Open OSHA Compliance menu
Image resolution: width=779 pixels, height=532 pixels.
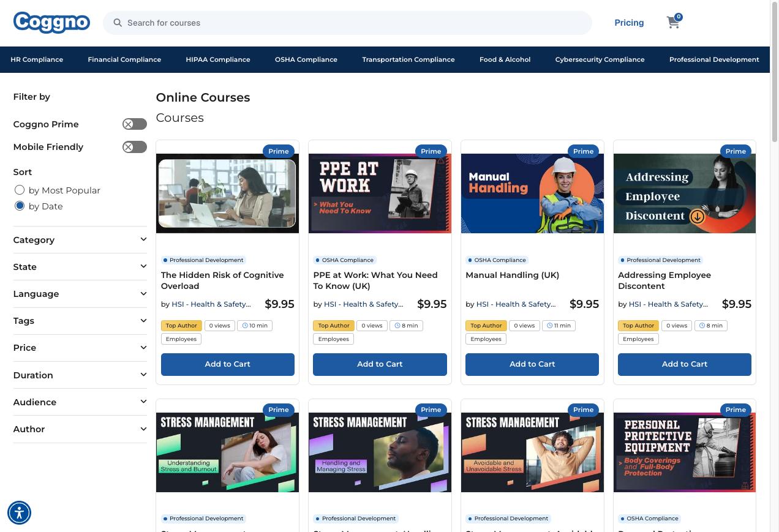(x=306, y=59)
